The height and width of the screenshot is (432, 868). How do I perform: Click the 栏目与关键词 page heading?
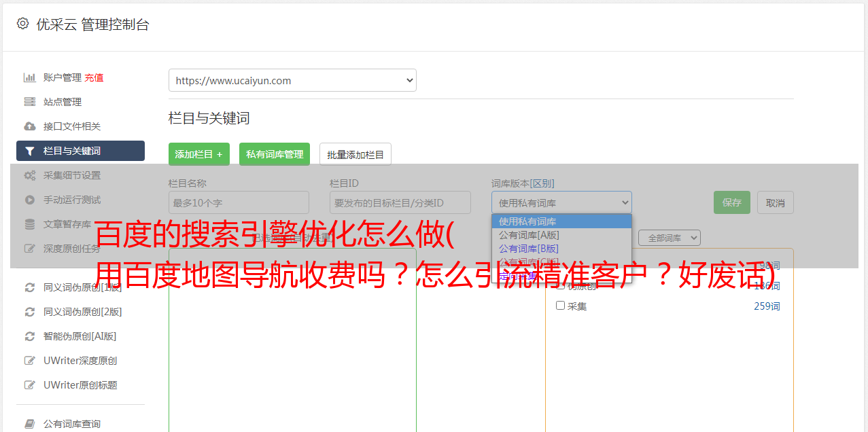tap(209, 118)
